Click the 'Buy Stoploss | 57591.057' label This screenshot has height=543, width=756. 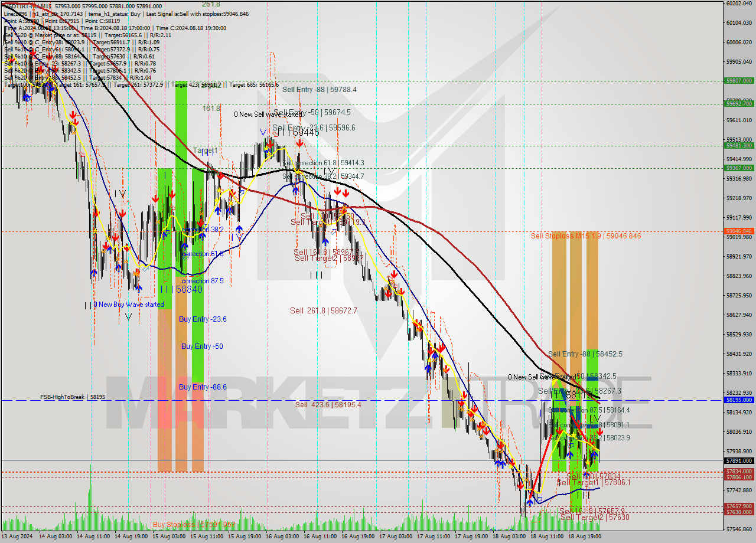point(194,525)
